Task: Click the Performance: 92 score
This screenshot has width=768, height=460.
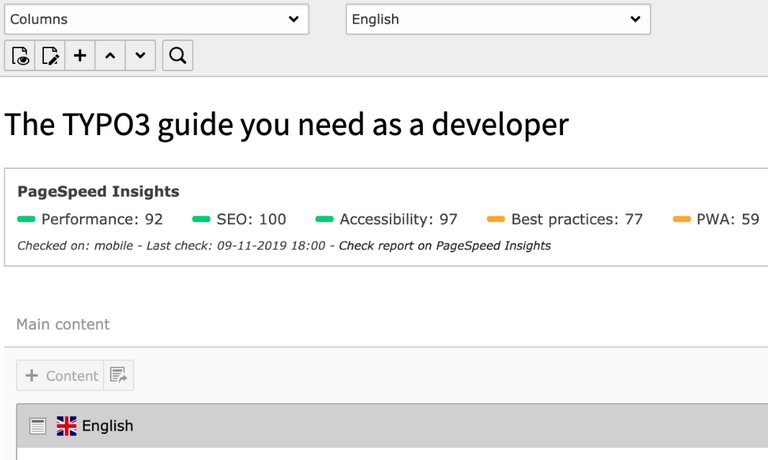Action: click(101, 219)
